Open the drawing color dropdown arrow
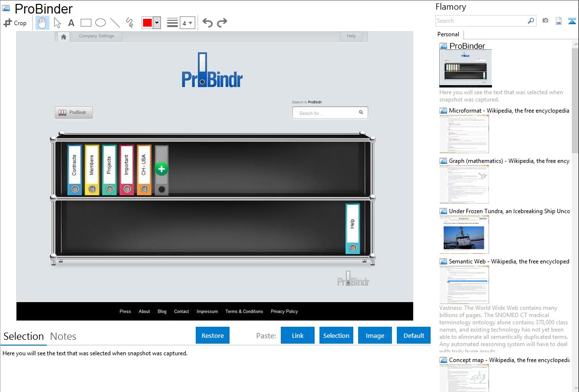 click(157, 23)
